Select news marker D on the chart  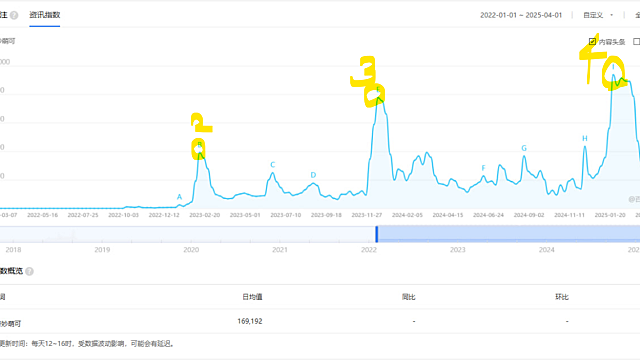313,175
